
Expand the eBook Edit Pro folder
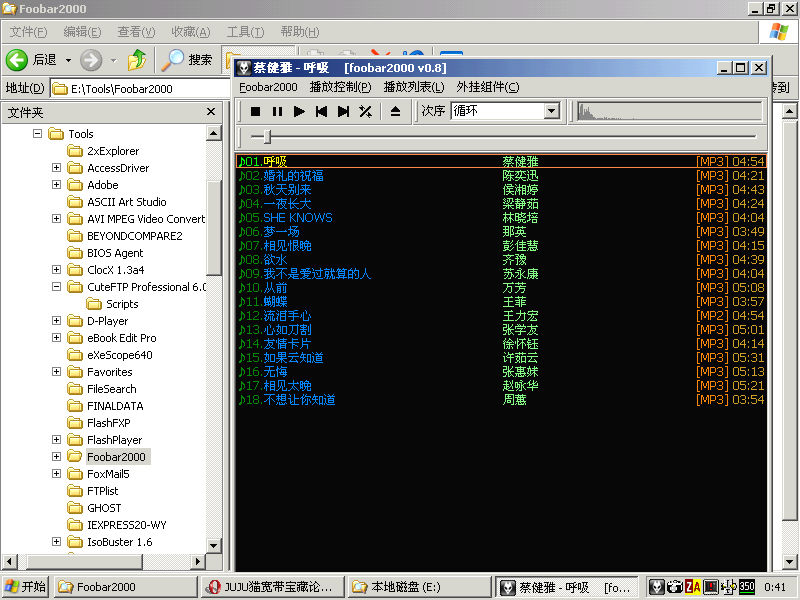click(x=56, y=338)
